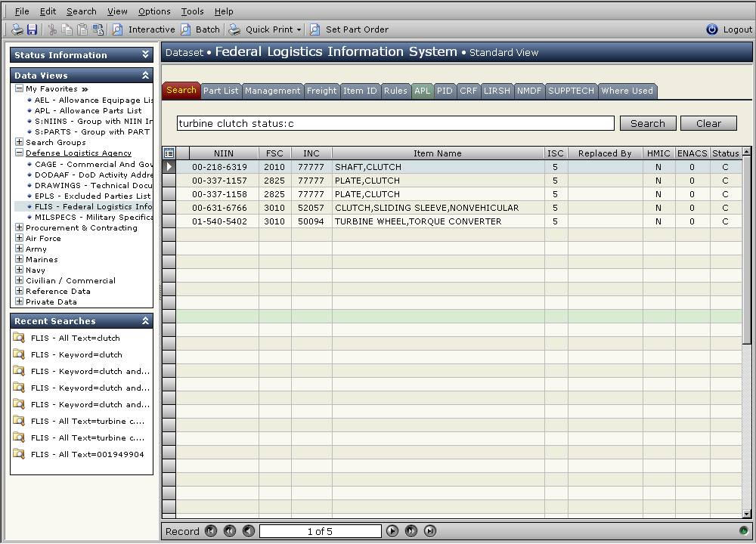
Task: Expand the Status Information panel
Action: 146,55
